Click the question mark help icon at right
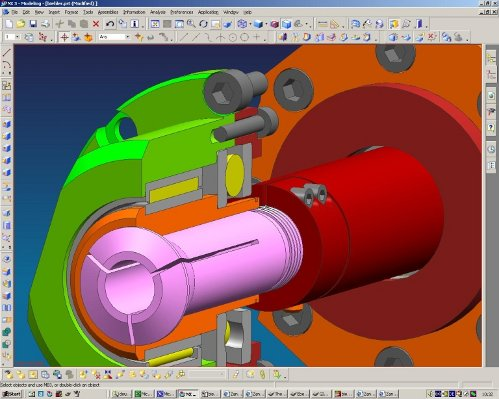Viewport: 499px width, 399px height. coord(491,128)
